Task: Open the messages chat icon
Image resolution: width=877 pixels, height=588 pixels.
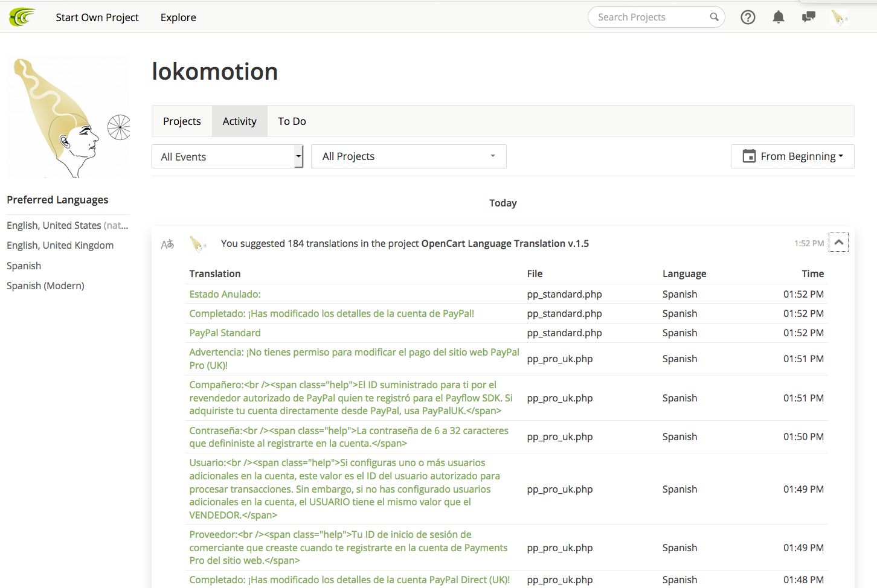Action: [808, 17]
